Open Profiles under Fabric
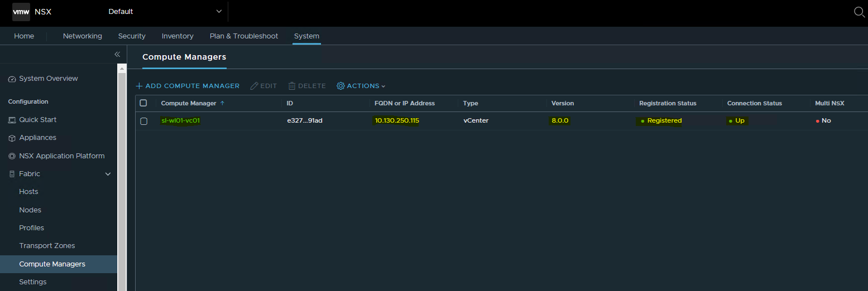868x291 pixels. pyautogui.click(x=31, y=227)
